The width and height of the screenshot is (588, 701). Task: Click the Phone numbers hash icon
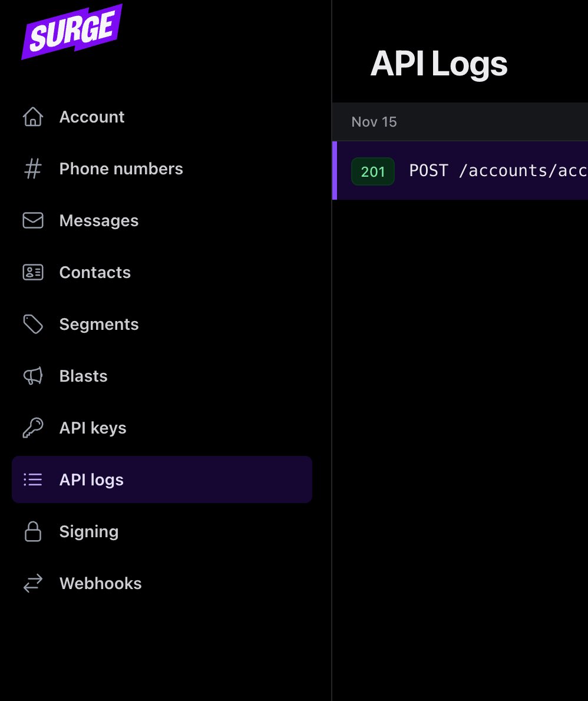33,168
